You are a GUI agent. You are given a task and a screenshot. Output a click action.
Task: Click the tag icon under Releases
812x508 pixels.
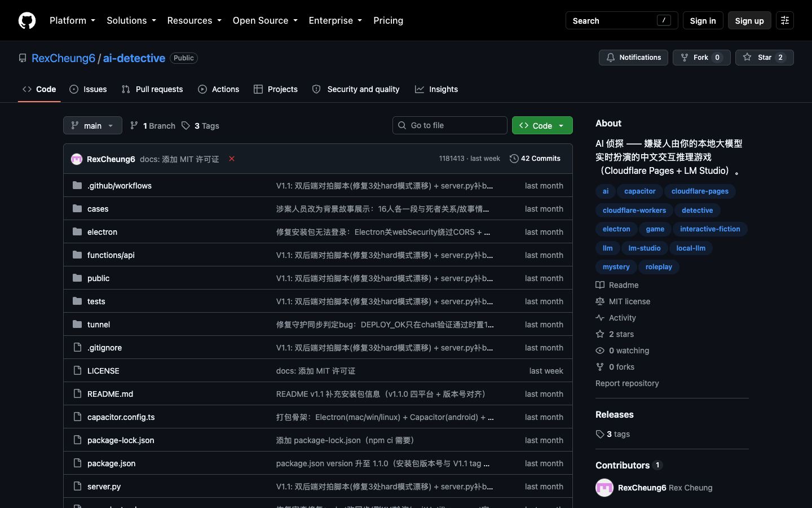tap(600, 434)
